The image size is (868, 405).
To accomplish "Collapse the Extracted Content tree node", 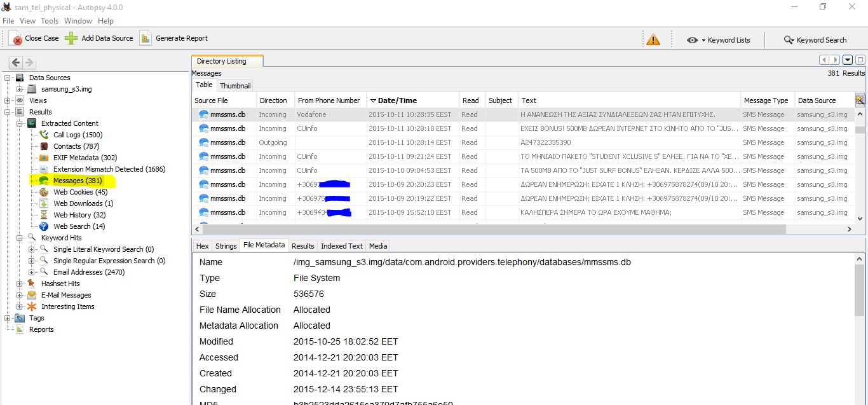I will [x=20, y=123].
